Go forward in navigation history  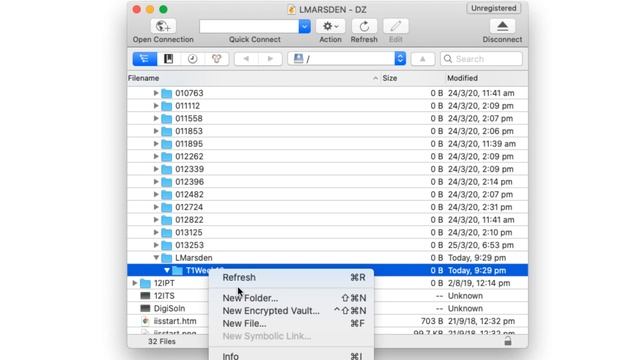(270, 59)
